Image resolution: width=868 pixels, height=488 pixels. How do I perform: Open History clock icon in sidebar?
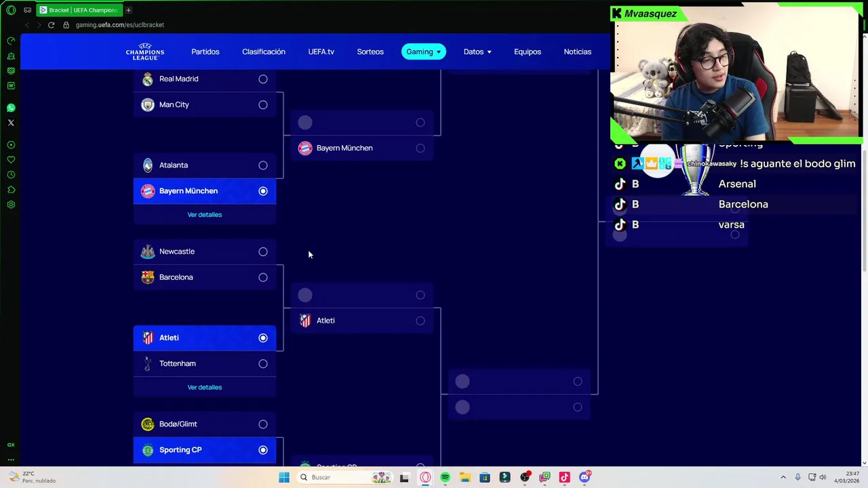11,175
